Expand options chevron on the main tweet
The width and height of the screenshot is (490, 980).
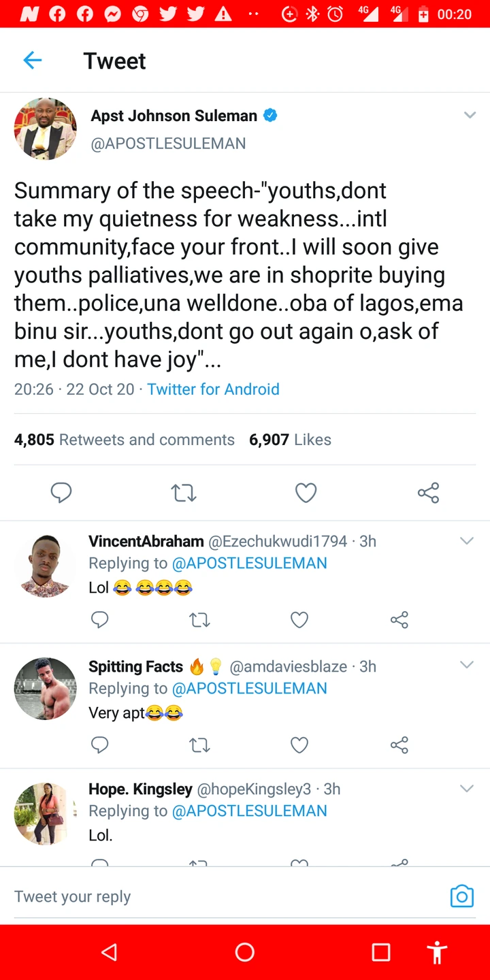[x=470, y=116]
